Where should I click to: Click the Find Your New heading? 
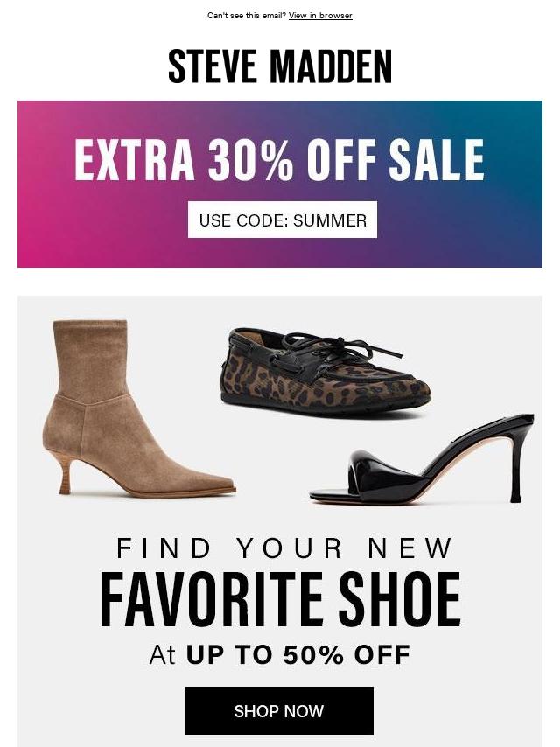[x=284, y=548]
